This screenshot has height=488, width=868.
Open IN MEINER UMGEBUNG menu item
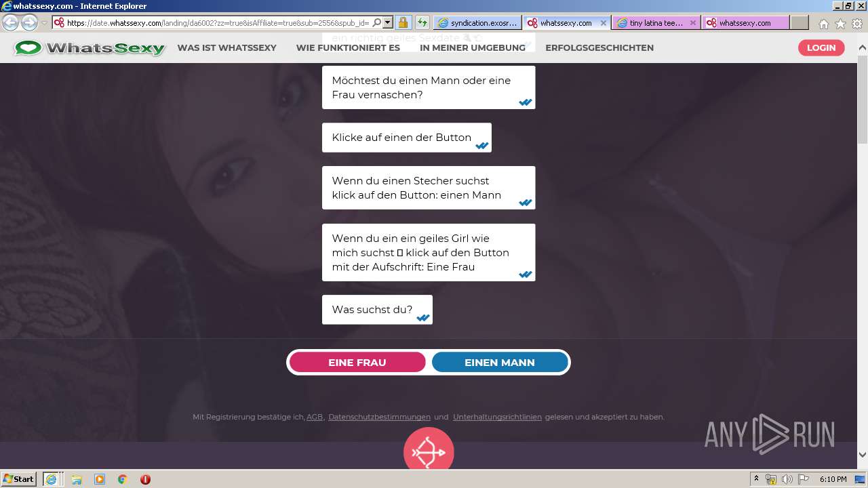[473, 48]
